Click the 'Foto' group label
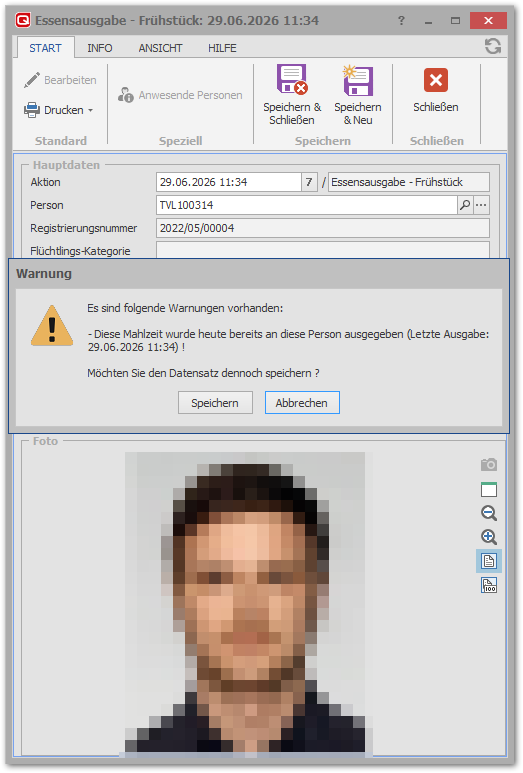The height and width of the screenshot is (773, 523). 45,441
